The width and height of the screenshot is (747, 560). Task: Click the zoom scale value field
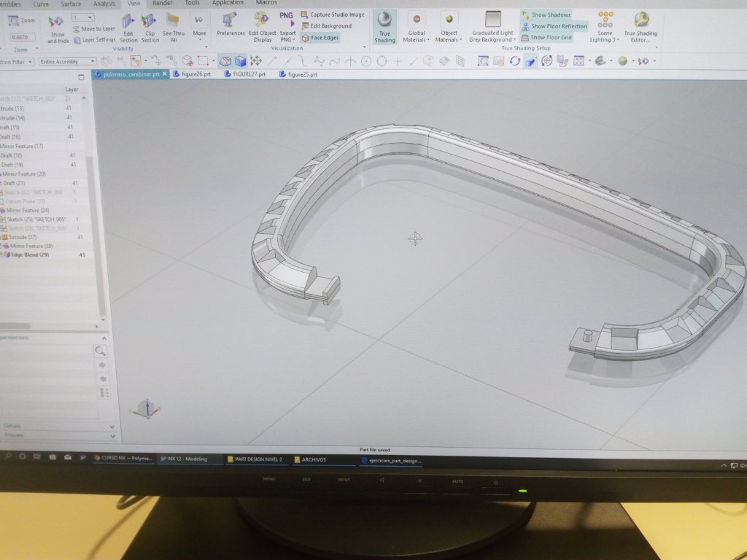point(22,37)
